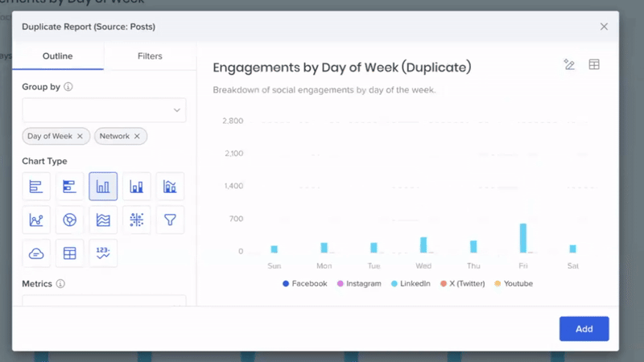644x362 pixels.
Task: Toggle Youtube series in chart legend
Action: pyautogui.click(x=514, y=284)
